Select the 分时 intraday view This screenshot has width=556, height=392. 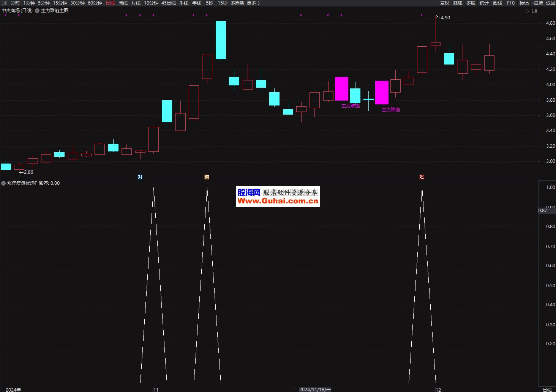[15, 3]
